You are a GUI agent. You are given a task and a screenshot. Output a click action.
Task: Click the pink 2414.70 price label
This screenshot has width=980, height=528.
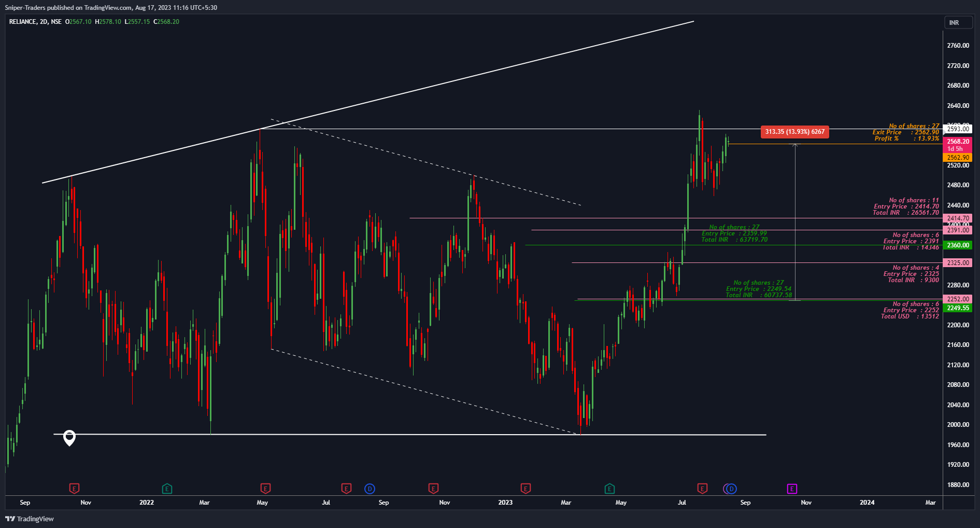pyautogui.click(x=958, y=218)
